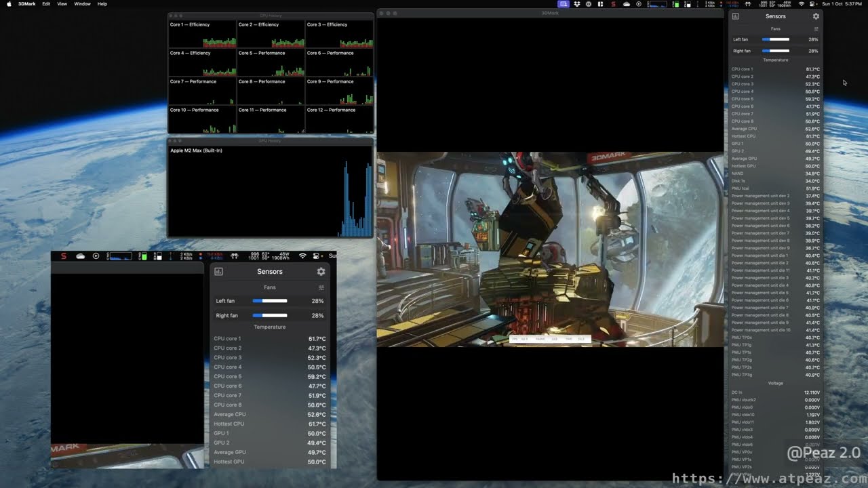The image size is (868, 488).
Task: Click the date and time Sun 1 Oct 5:37 PM
Action: [x=842, y=4]
